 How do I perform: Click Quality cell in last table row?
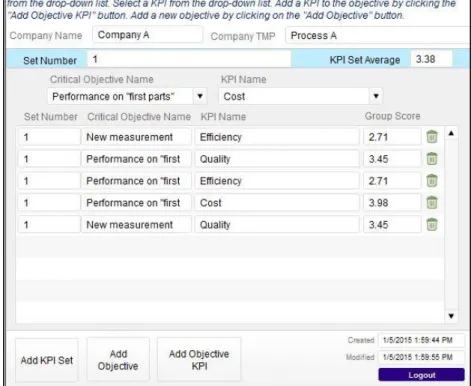coord(277,225)
